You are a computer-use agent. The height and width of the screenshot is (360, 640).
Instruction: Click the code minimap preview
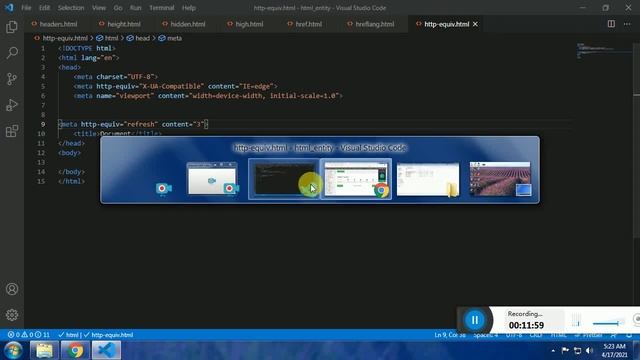604,50
